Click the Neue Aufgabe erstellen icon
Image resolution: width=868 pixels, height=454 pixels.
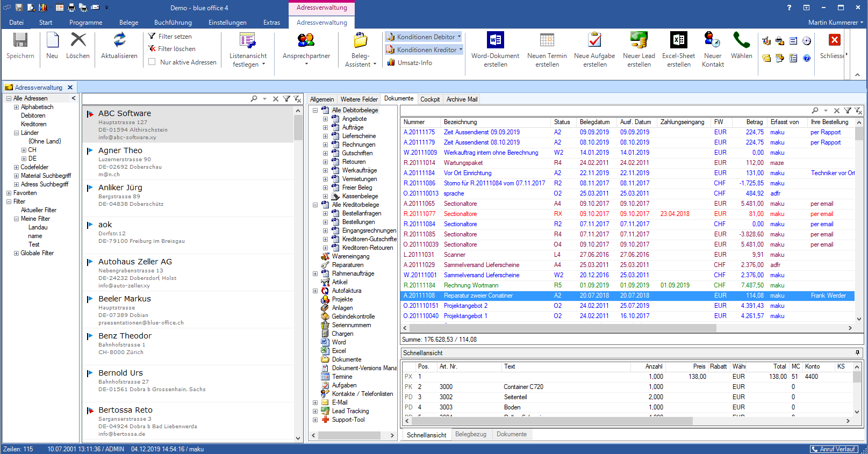(594, 41)
